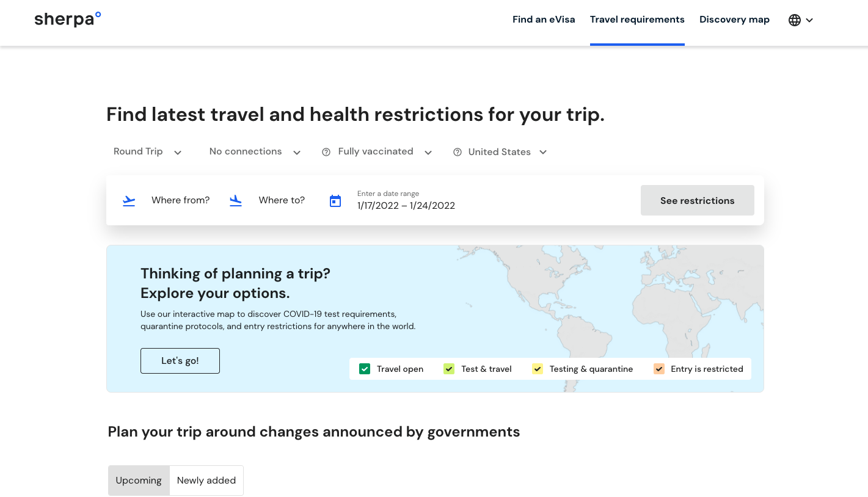This screenshot has width=868, height=497.
Task: Switch to the Newly added tab
Action: (206, 481)
